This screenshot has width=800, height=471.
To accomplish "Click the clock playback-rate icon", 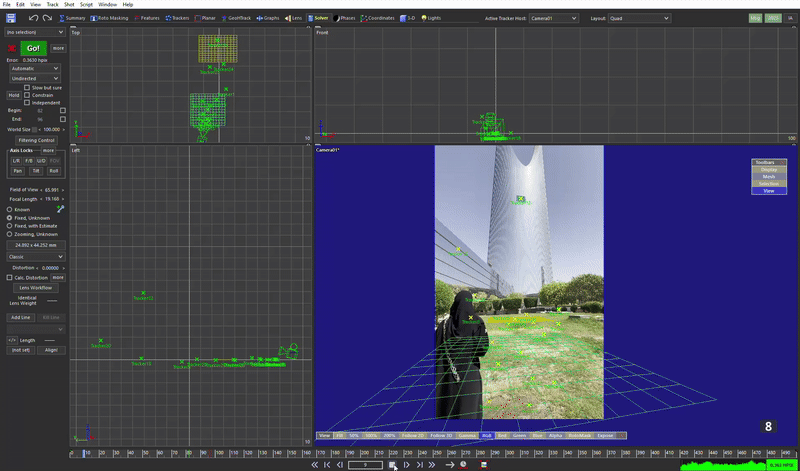I will point(463,464).
